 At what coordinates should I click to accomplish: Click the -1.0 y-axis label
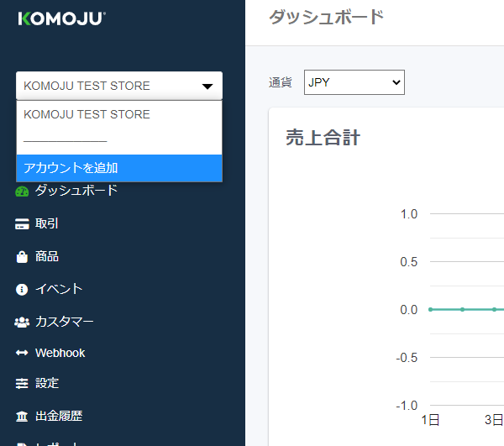pos(407,406)
